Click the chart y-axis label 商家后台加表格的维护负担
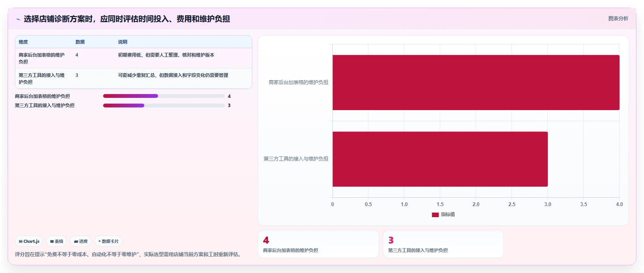The height and width of the screenshot is (273, 644). [298, 82]
